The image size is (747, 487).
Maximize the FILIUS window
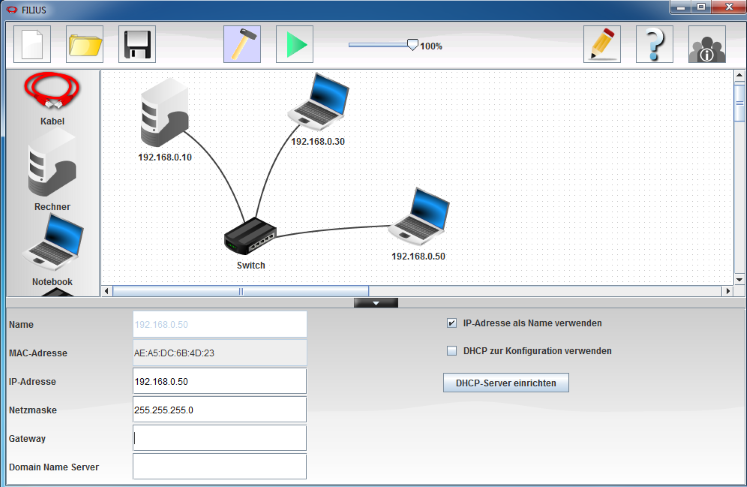pyautogui.click(x=701, y=7)
